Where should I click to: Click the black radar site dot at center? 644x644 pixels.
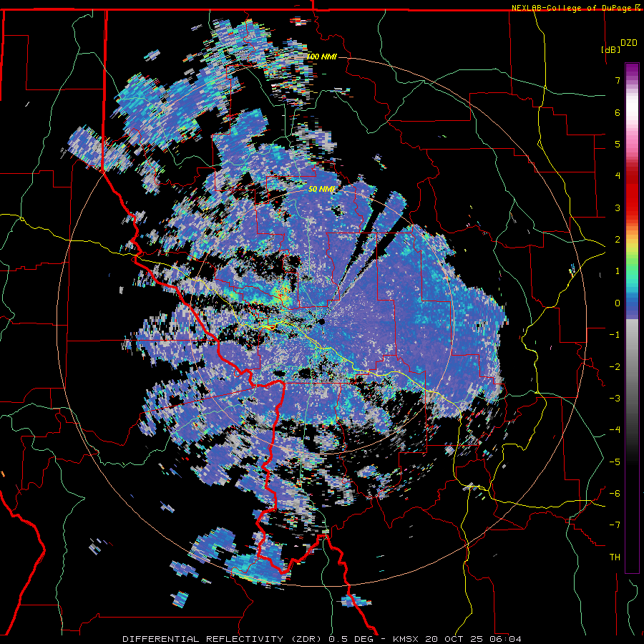coord(322,321)
